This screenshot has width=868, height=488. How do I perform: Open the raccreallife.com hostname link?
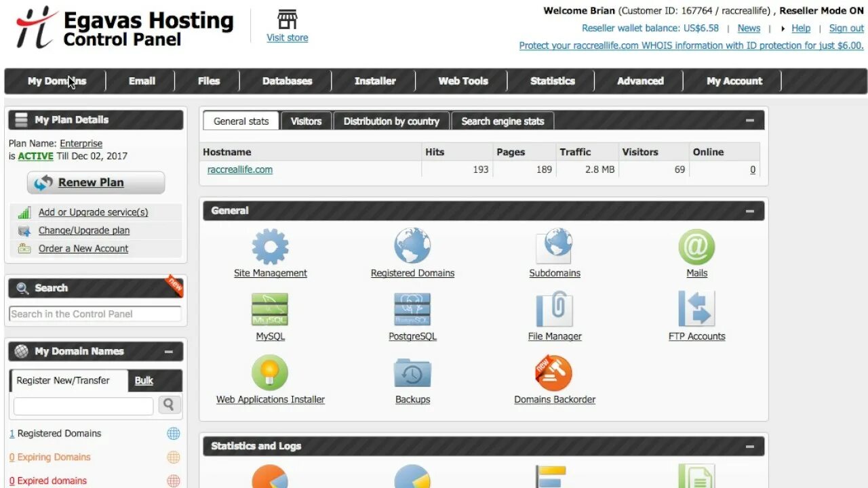click(240, 170)
